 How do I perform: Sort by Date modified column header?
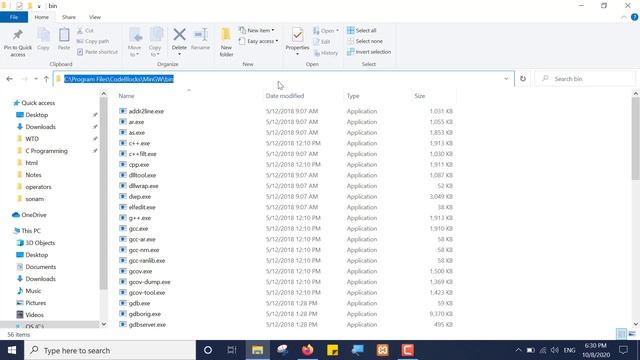pos(285,96)
